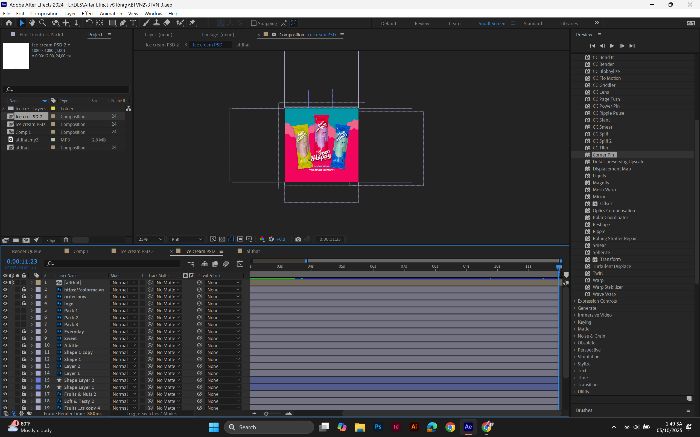Viewport: 700px width, 437px height.
Task: Take a snapshot with the camera icon
Action: (x=298, y=239)
